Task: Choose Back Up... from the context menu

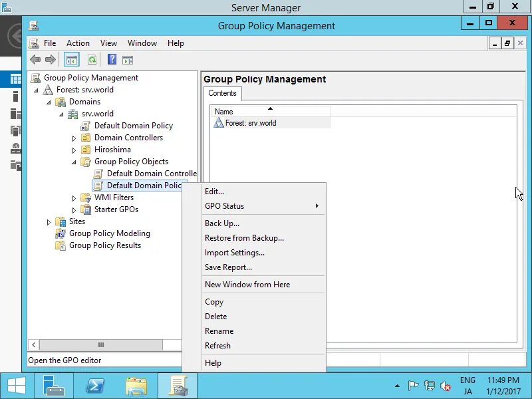Action: [263, 223]
